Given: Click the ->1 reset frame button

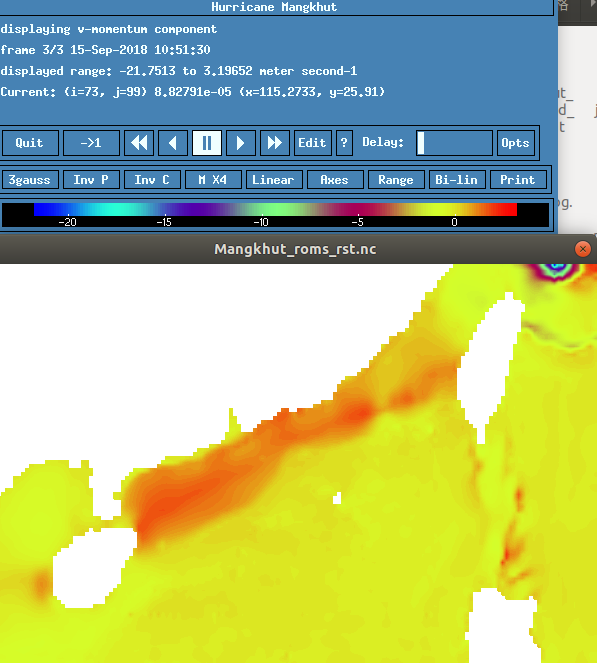Looking at the screenshot, I should coord(91,143).
